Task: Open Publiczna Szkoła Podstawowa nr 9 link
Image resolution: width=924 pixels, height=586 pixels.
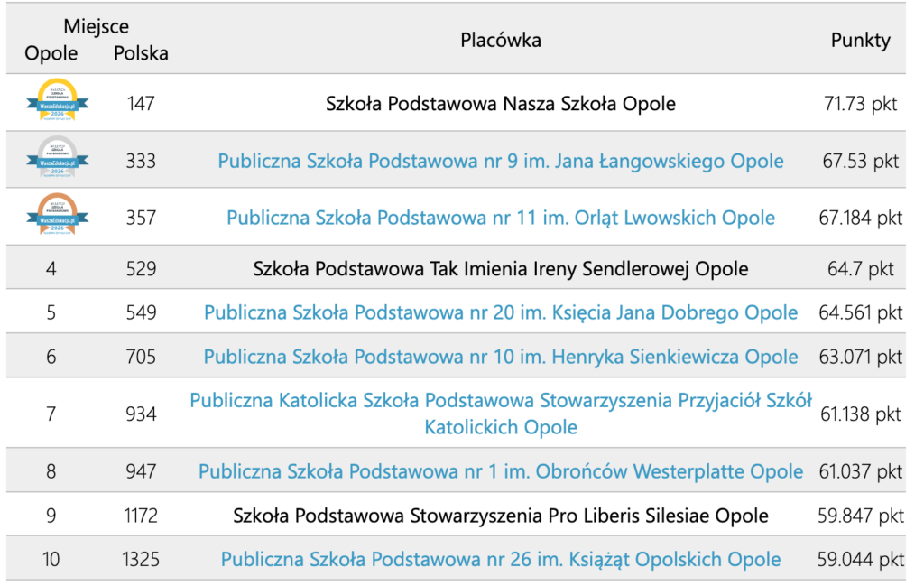Action: click(501, 162)
